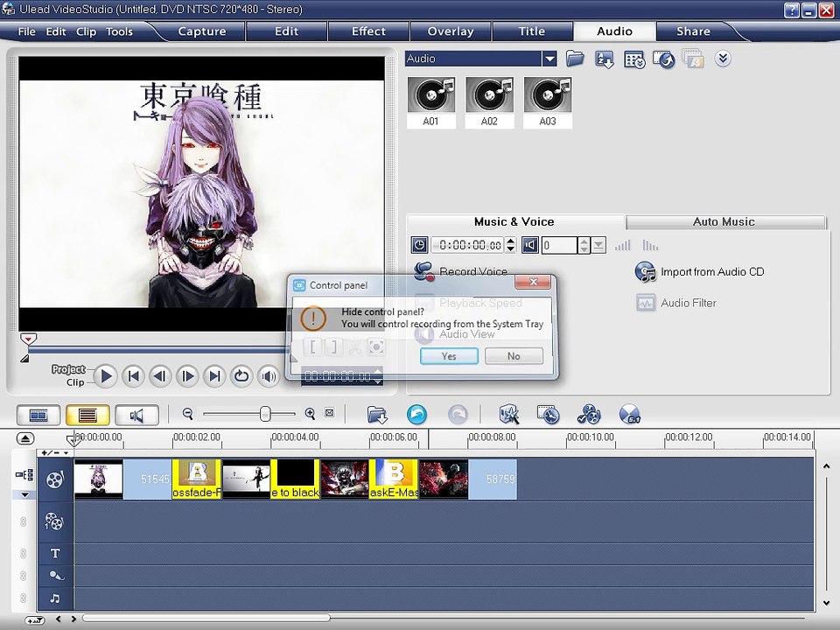Open the load audio folder icon
Image resolution: width=840 pixels, height=630 pixels.
[x=575, y=59]
